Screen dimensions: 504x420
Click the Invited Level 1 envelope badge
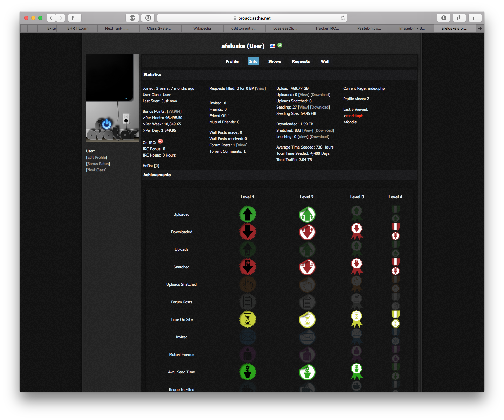(248, 337)
